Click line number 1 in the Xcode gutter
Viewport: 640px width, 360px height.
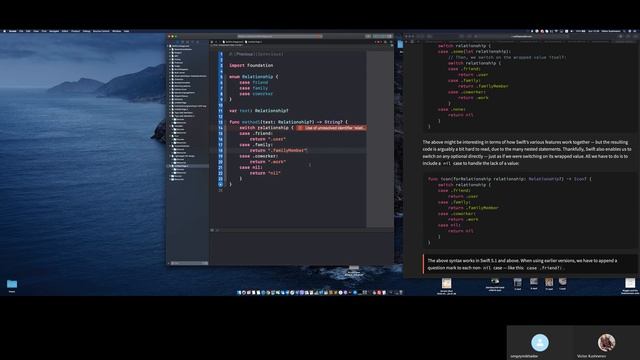[x=221, y=54]
